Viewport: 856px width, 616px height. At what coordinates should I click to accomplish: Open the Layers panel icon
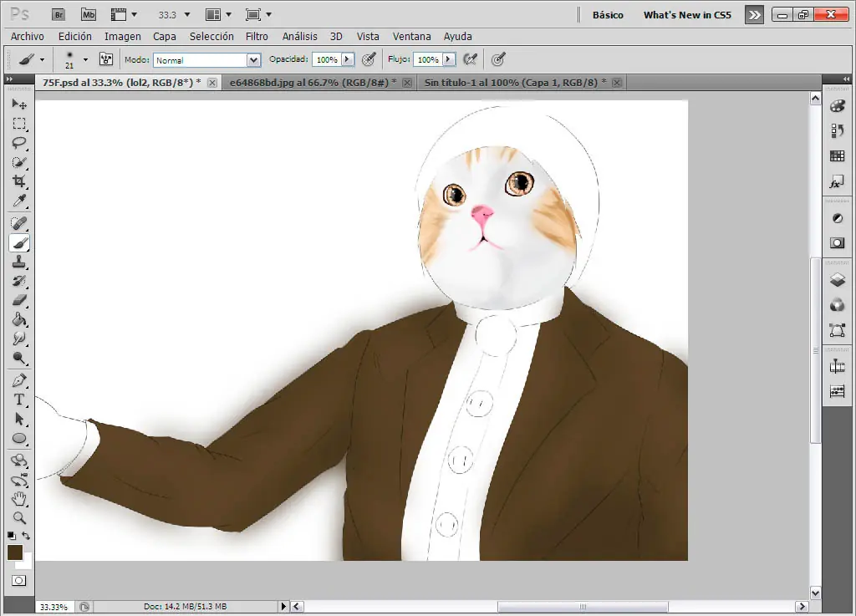point(837,280)
